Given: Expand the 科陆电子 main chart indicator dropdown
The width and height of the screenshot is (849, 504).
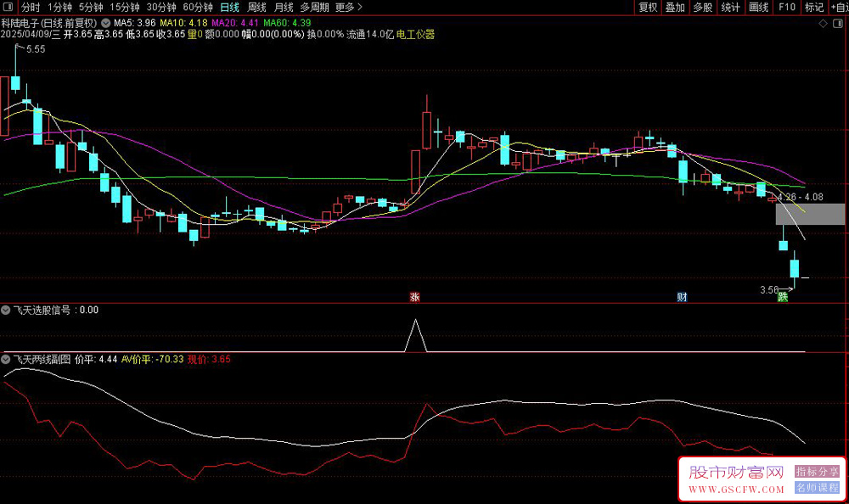Looking at the screenshot, I should pyautogui.click(x=106, y=23).
